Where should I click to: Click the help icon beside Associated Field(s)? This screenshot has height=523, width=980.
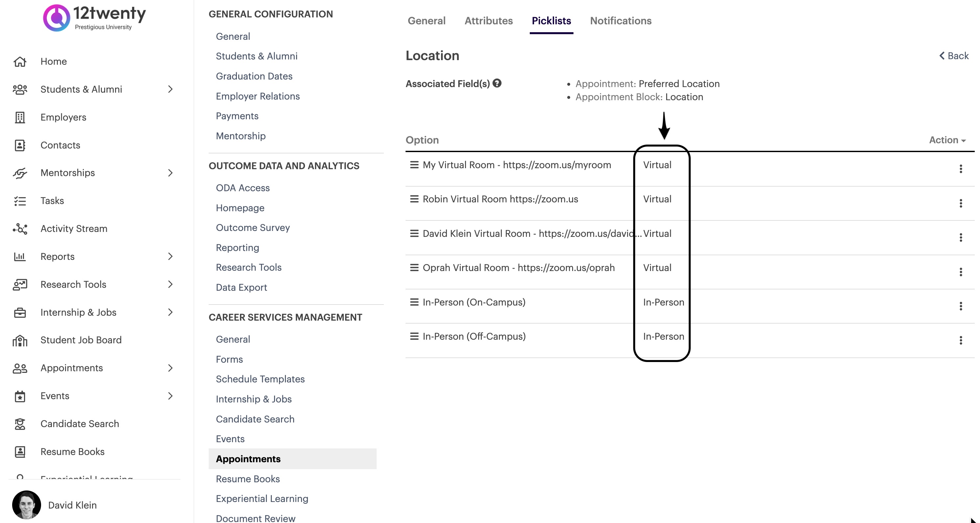point(497,83)
